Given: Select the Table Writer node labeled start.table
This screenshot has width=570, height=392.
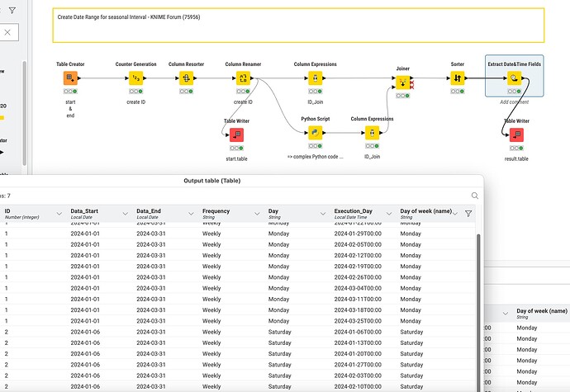Looking at the screenshot, I should click(x=236, y=135).
